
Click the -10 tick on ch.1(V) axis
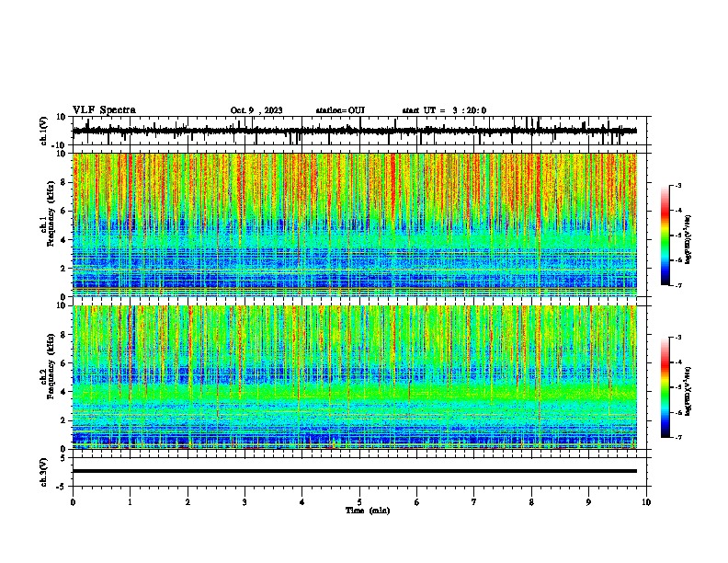tap(60, 145)
